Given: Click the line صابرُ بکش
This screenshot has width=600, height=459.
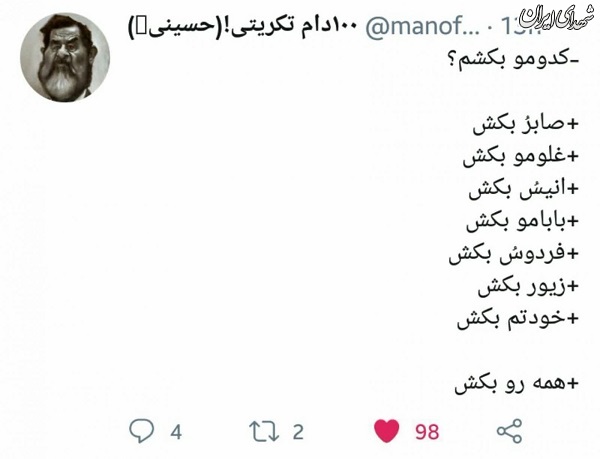Looking at the screenshot, I should [526, 125].
